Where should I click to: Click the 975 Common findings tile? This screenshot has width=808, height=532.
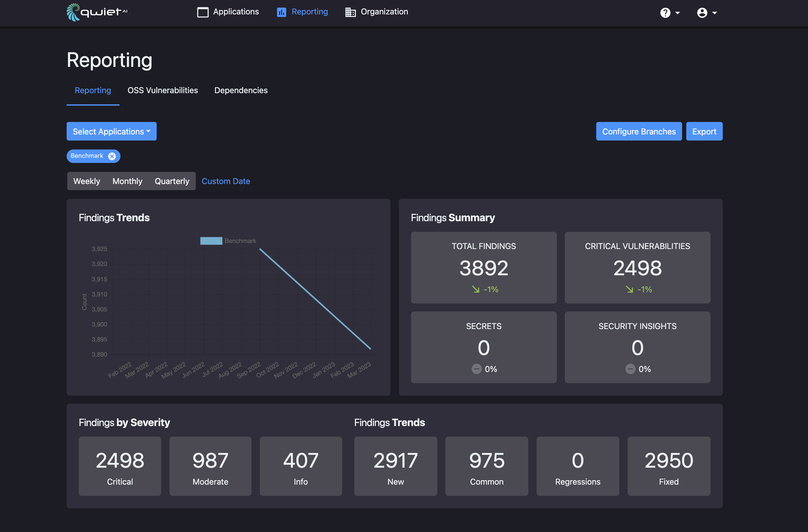[x=486, y=466]
